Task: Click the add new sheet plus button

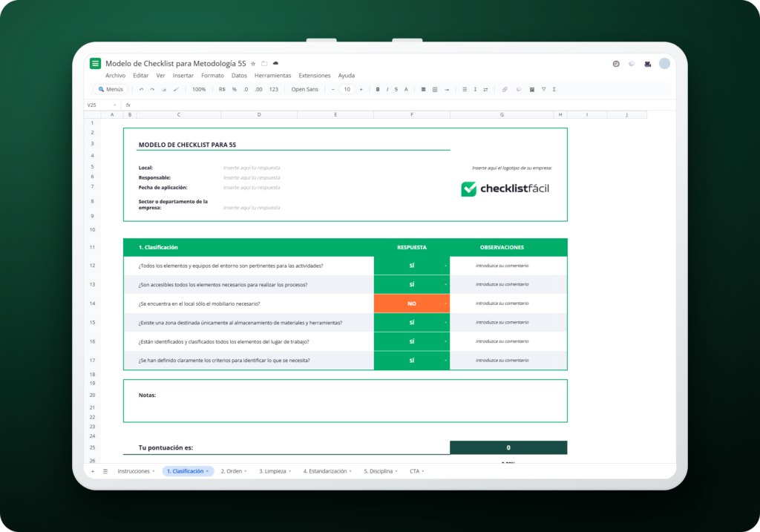Action: [x=93, y=471]
